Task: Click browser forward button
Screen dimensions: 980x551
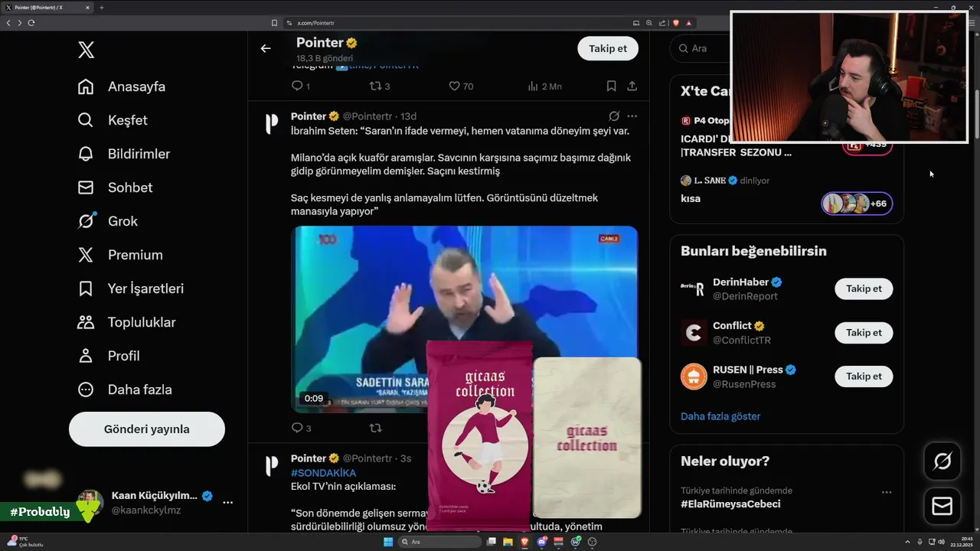Action: 20,23
